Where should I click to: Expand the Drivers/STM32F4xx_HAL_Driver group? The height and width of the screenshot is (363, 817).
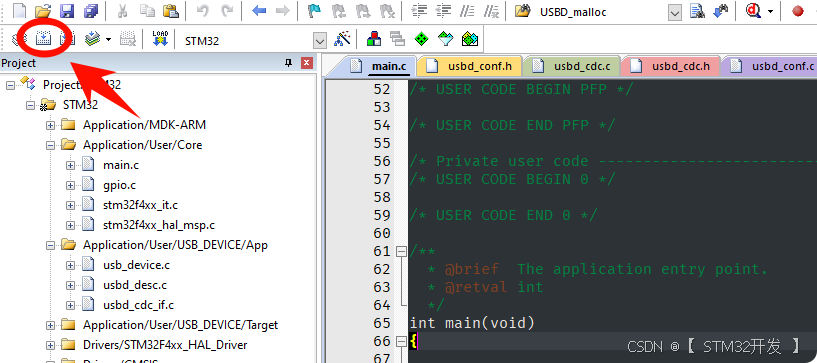(x=50, y=345)
